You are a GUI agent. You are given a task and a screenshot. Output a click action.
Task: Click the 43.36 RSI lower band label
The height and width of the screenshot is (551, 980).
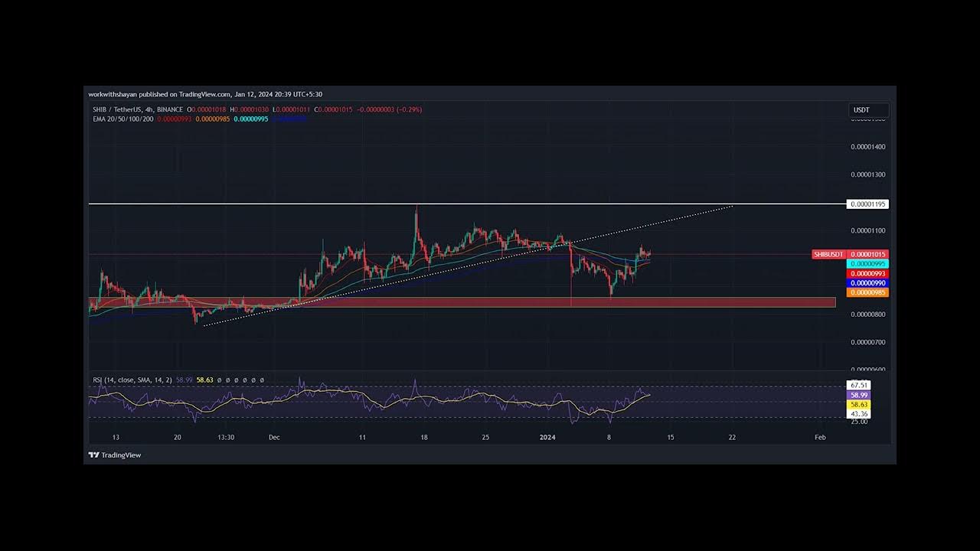(x=858, y=413)
